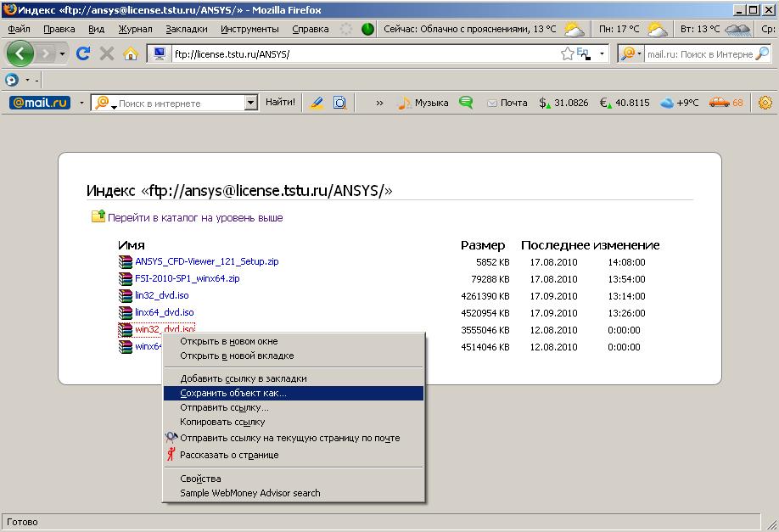
Task: Open dropdown arrow next to the round blue icon
Action: pos(27,80)
